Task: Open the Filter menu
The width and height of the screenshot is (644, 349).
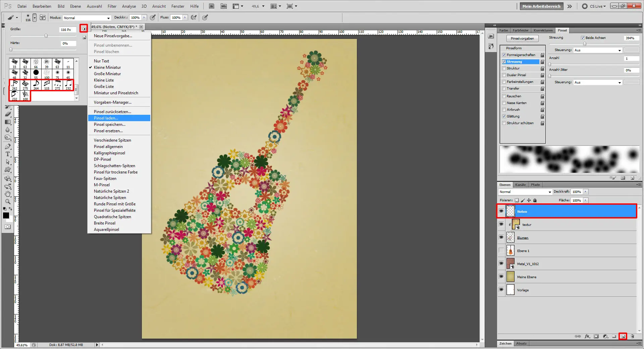Action: pyautogui.click(x=112, y=6)
